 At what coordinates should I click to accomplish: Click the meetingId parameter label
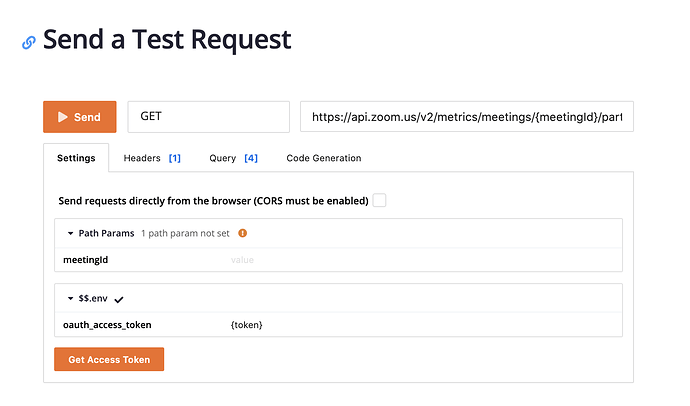[x=85, y=260]
